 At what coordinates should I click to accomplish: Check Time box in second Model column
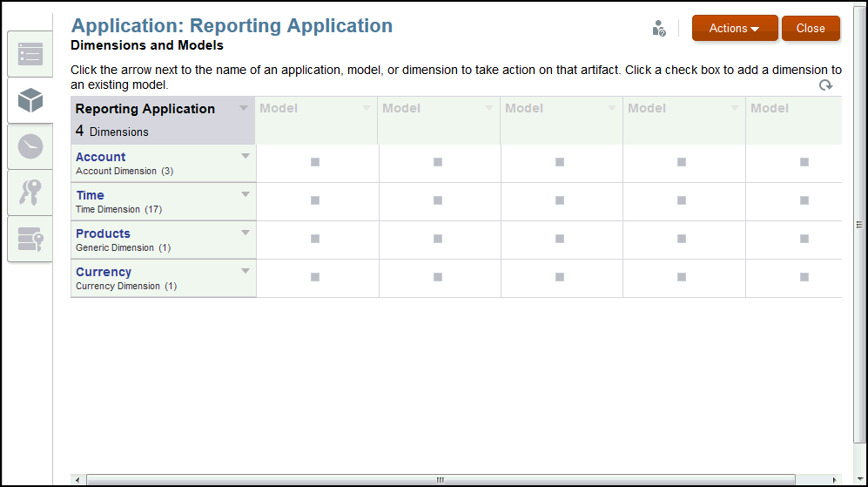coord(438,200)
